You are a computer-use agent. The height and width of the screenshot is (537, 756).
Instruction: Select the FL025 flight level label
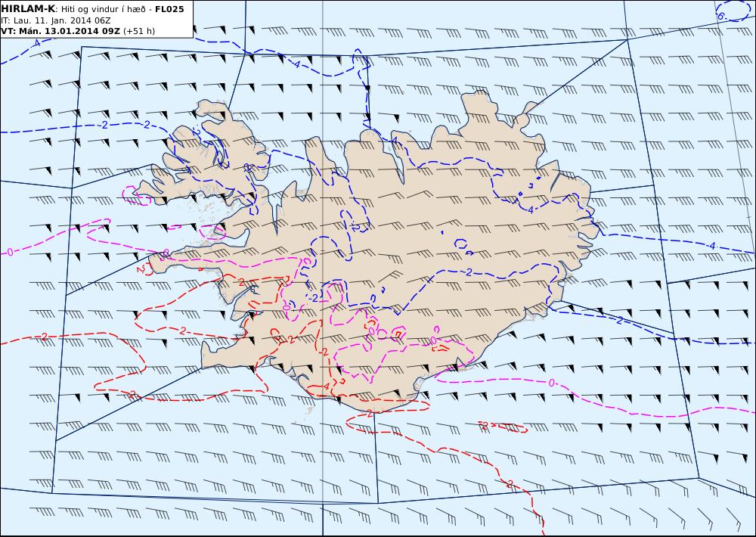point(169,9)
